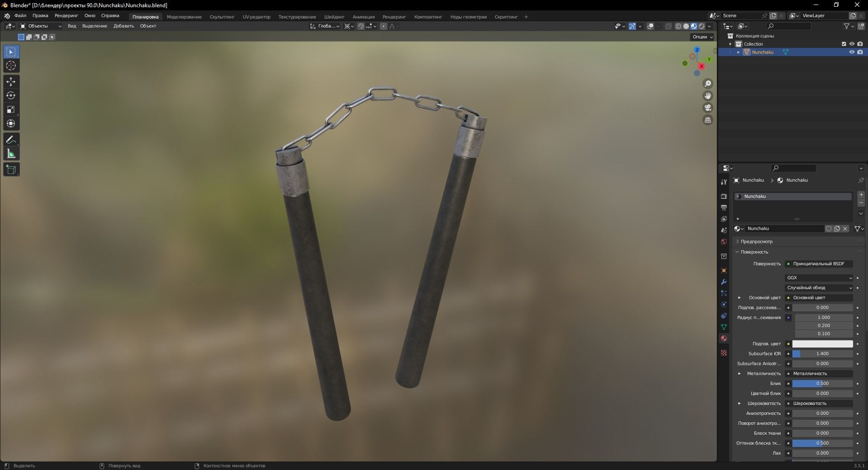Switch to the 'UV-редактор' workspace tab
Image resolution: width=868 pixels, height=470 pixels.
(256, 17)
